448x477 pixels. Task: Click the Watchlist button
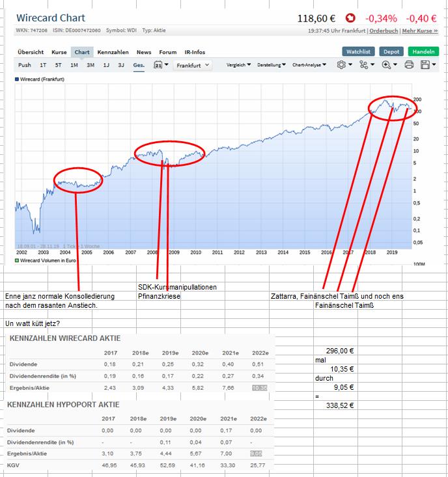coord(358,51)
